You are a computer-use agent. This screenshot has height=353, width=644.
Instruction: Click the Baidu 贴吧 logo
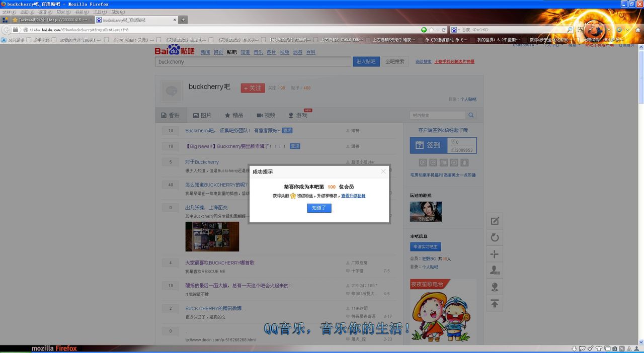coord(174,50)
